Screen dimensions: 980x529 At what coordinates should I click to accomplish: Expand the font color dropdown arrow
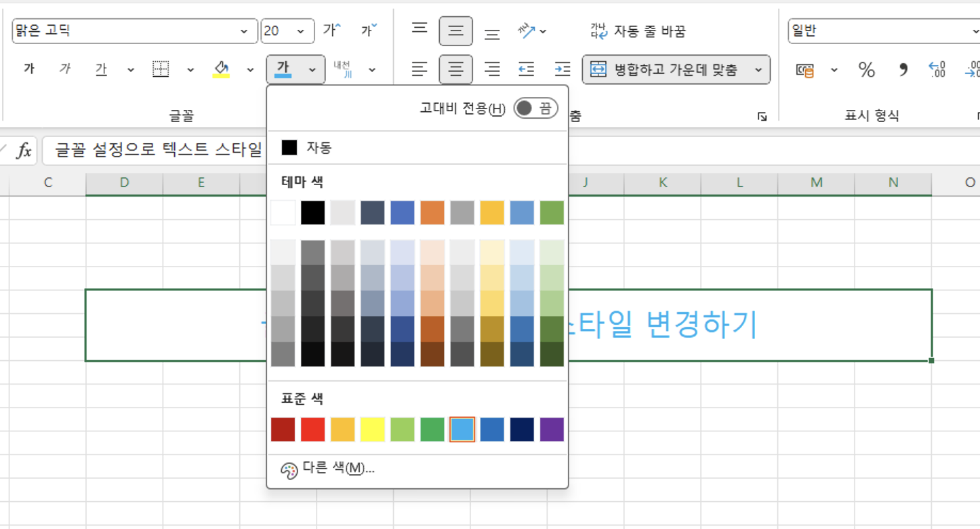tap(312, 69)
